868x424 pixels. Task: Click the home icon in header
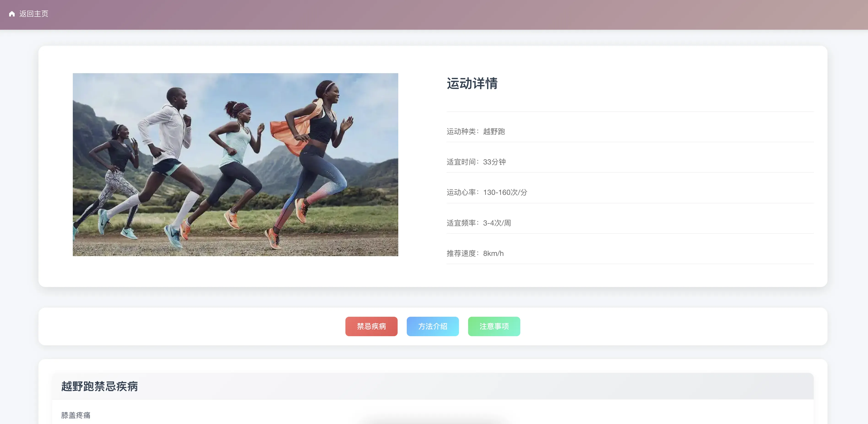(x=12, y=14)
